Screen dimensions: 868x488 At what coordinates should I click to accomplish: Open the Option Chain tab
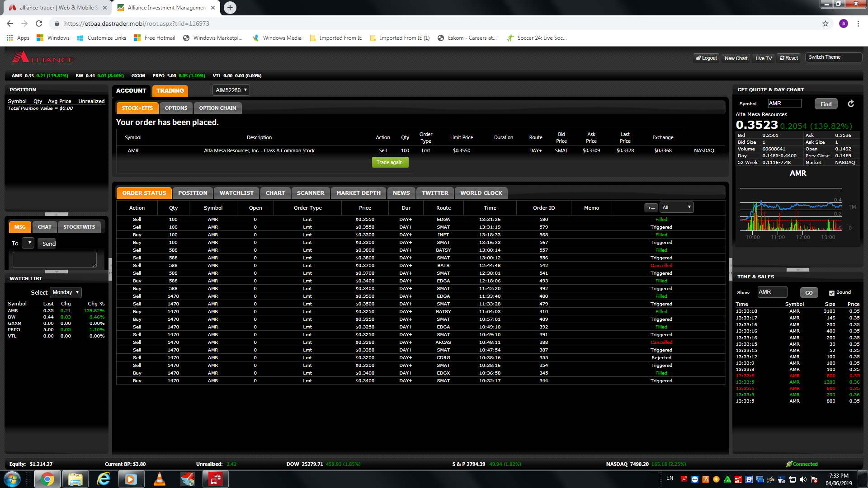point(217,108)
